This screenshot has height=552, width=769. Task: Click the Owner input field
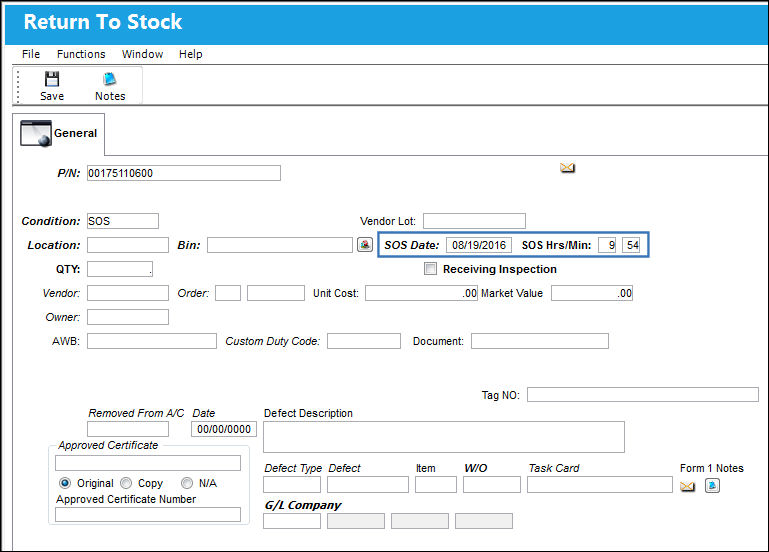128,317
